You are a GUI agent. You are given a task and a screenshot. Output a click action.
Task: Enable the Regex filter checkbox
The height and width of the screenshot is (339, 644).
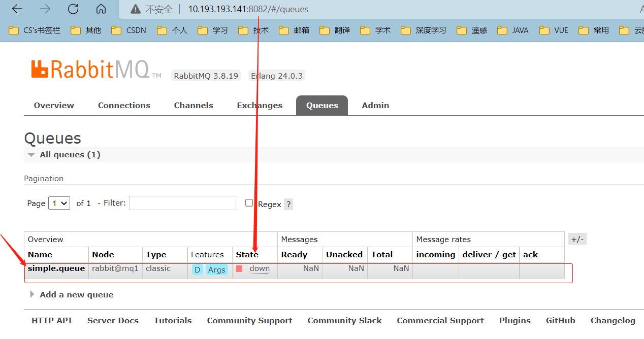coord(249,202)
